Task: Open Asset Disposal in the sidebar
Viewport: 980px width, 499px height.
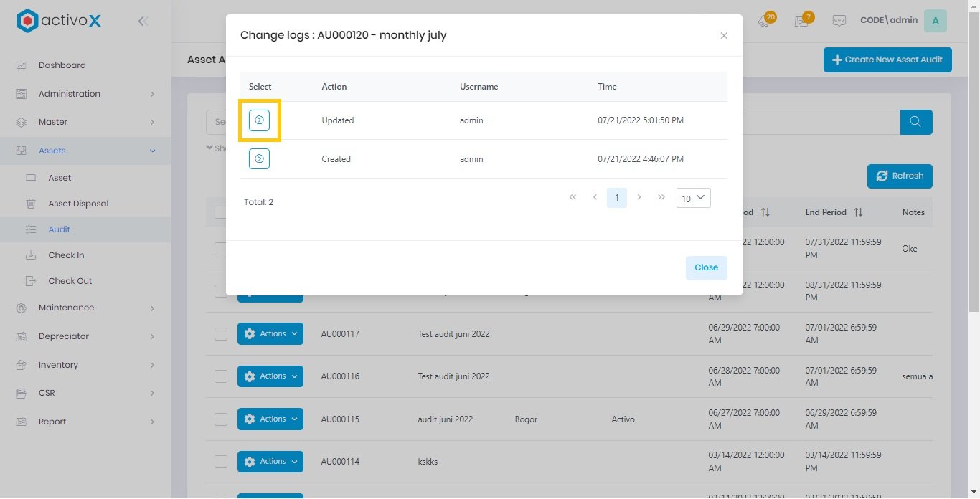Action: (78, 204)
